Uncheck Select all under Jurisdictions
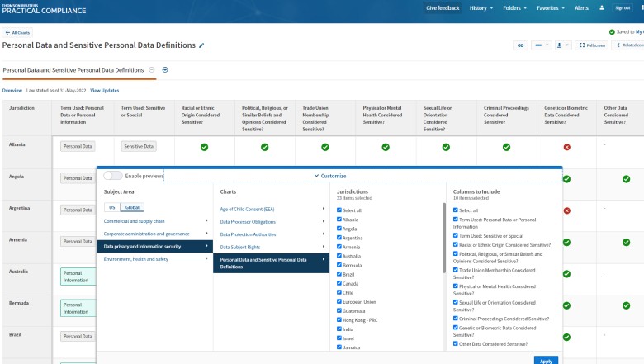Image resolution: width=644 pixels, height=364 pixels. click(x=339, y=210)
